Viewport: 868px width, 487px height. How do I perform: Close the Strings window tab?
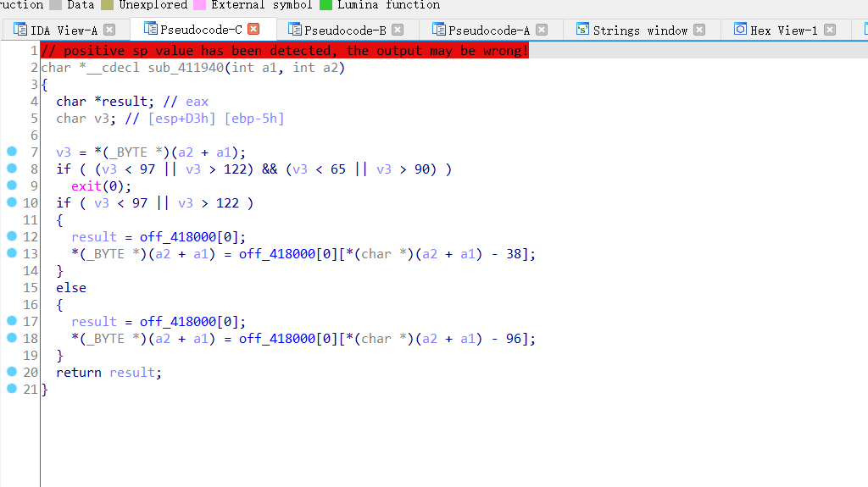click(x=699, y=30)
